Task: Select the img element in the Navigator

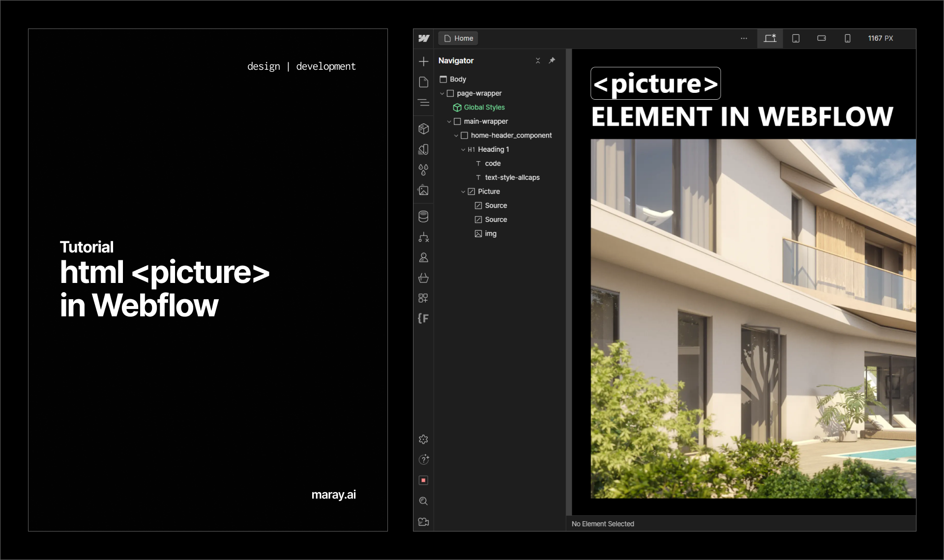Action: pos(490,233)
